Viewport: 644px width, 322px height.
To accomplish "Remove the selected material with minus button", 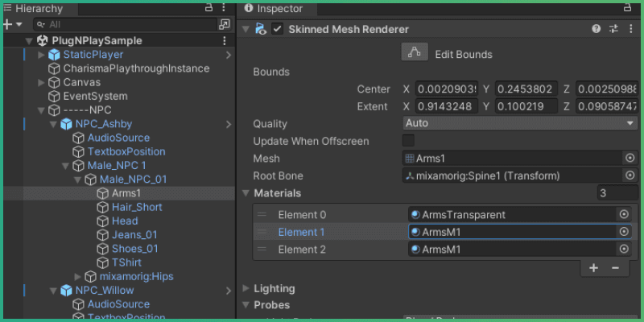I will 615,268.
